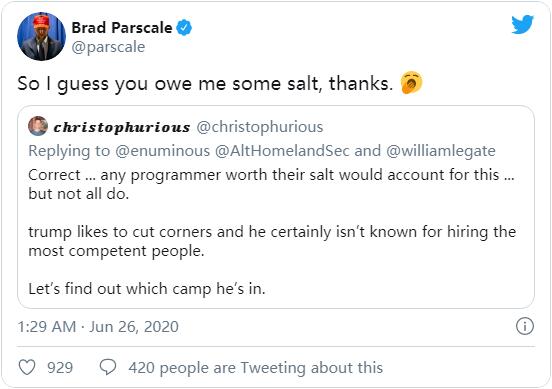Click the @AltHomelandSec mention
552x389 pixels.
(x=282, y=151)
